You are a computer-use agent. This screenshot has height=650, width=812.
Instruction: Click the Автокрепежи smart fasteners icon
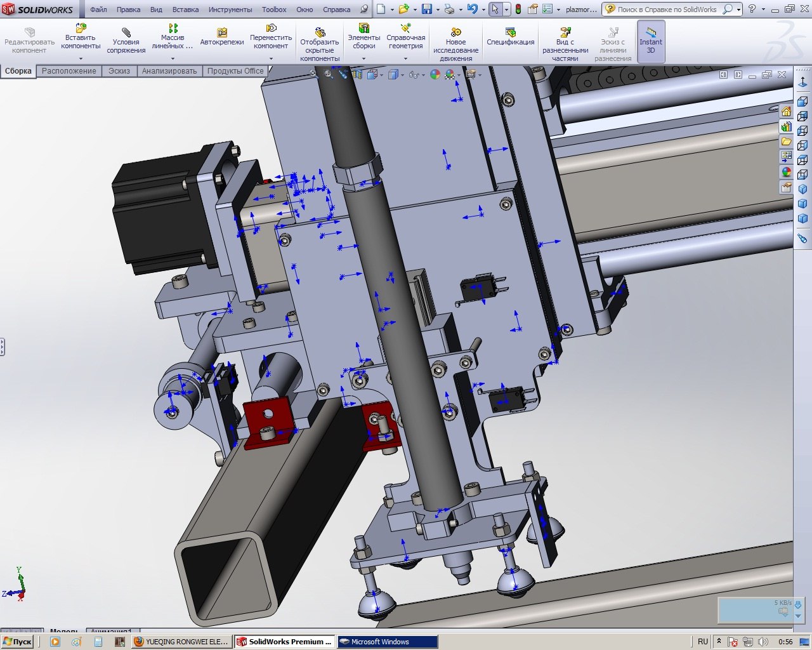tap(221, 37)
